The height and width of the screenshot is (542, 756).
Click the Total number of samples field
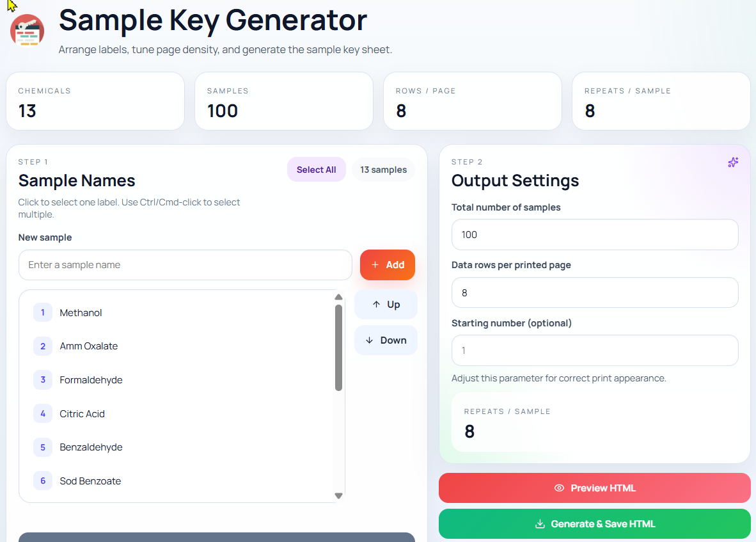click(x=594, y=235)
